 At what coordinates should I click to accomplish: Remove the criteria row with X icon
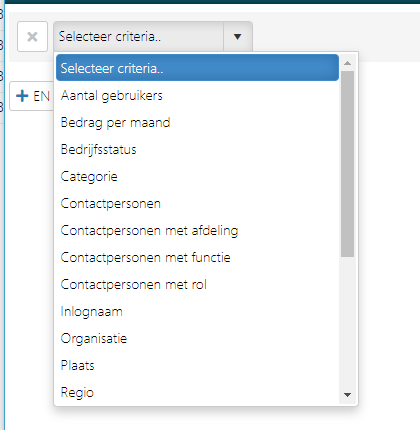tap(32, 37)
